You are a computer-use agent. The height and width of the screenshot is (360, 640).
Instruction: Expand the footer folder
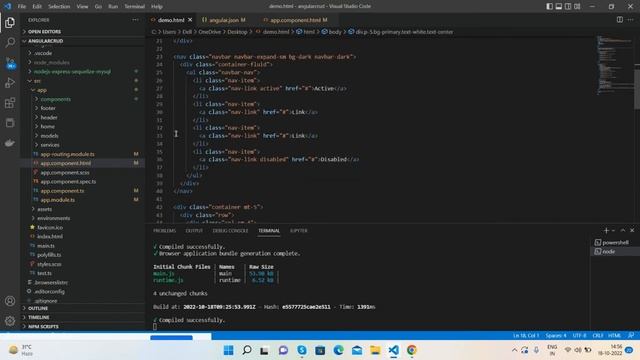tap(82, 108)
